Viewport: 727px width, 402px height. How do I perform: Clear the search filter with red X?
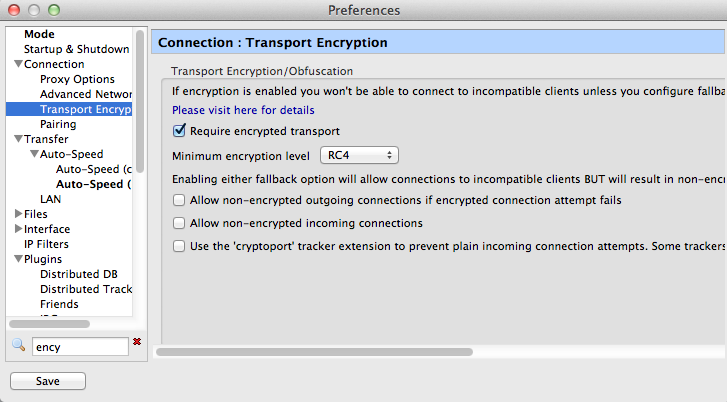click(137, 342)
